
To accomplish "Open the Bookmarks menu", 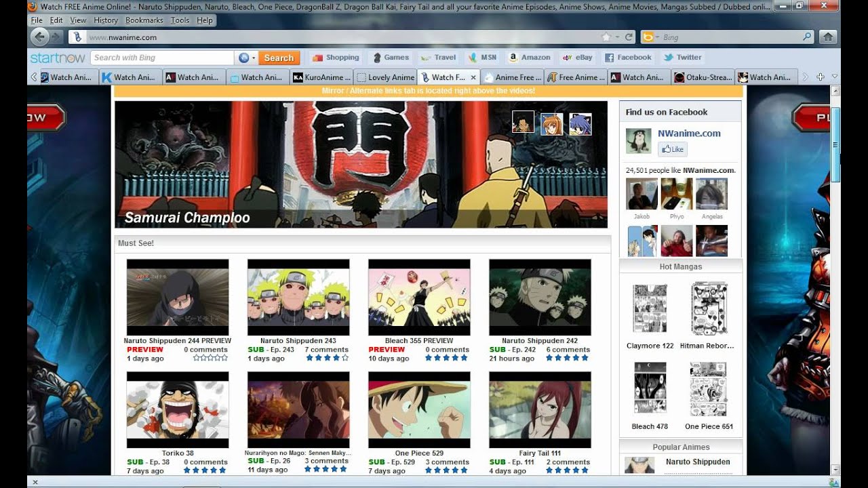I will [x=144, y=20].
